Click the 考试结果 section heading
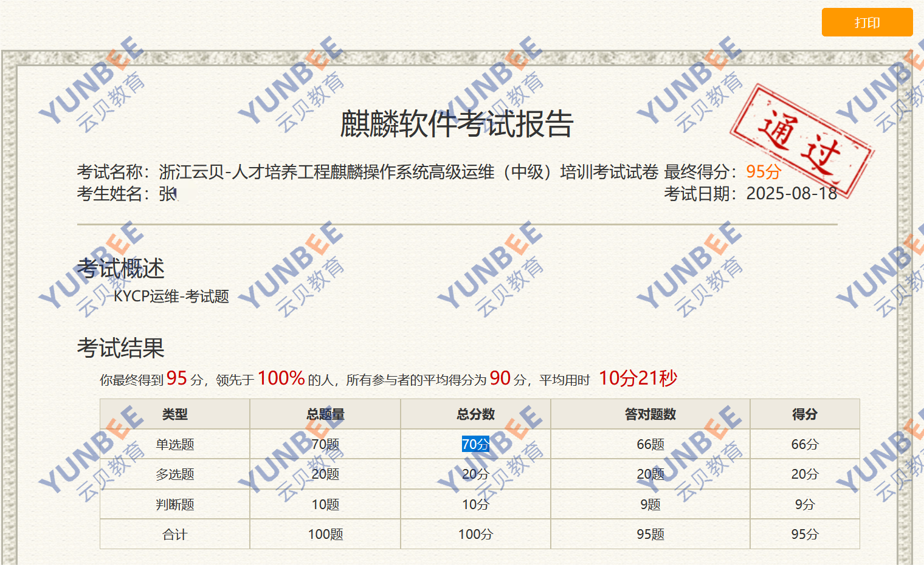This screenshot has width=924, height=565. [x=121, y=348]
